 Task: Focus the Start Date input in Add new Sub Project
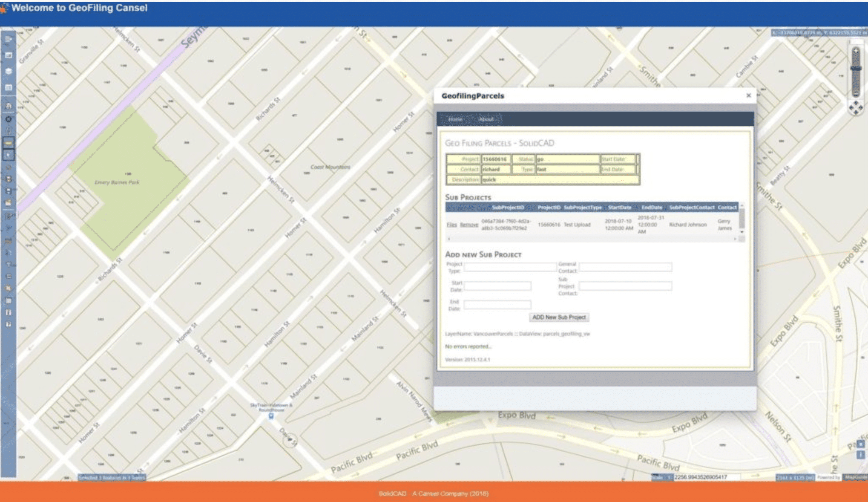pos(497,286)
